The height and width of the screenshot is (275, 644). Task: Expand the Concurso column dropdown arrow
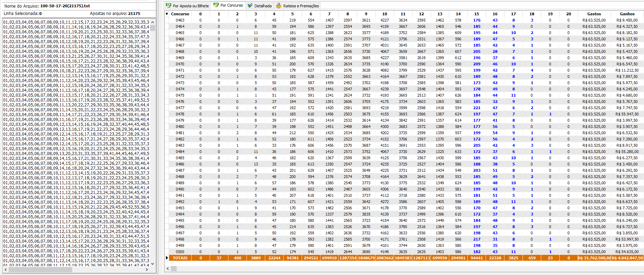click(x=167, y=14)
